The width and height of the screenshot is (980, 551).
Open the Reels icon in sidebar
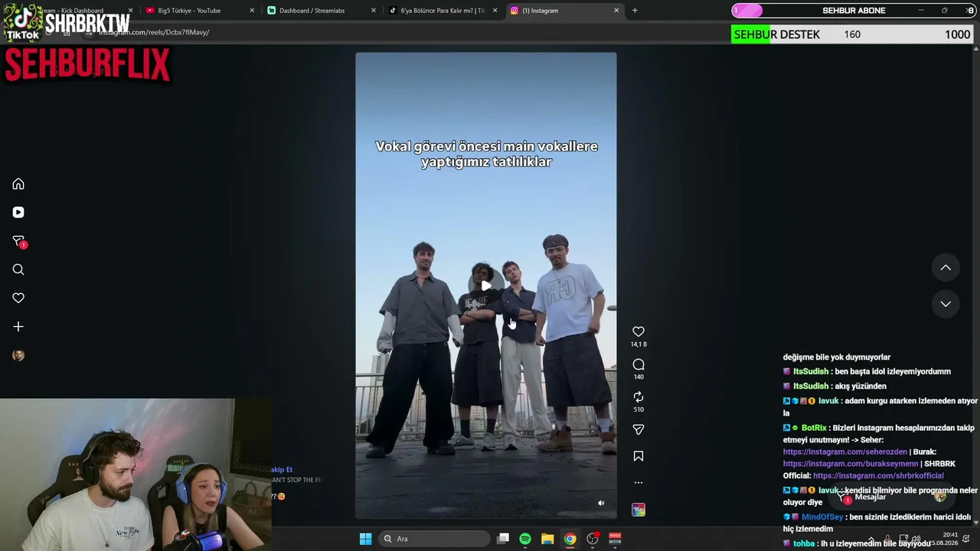tap(18, 213)
